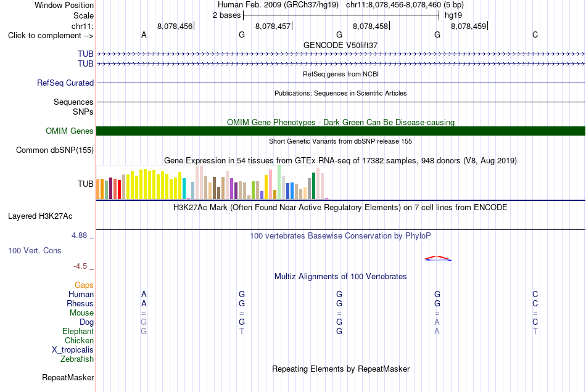Click the 100 Vert. Cons label
Viewport: 586px width, 392px height.
[35, 250]
